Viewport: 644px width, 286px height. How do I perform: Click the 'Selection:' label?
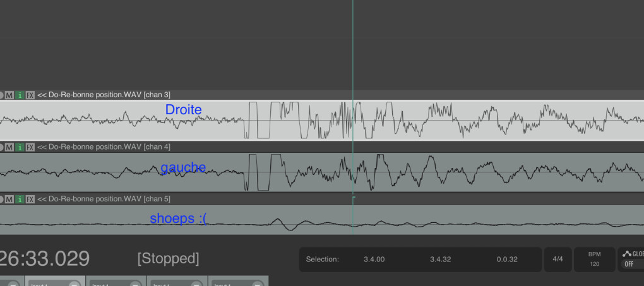[x=323, y=259]
